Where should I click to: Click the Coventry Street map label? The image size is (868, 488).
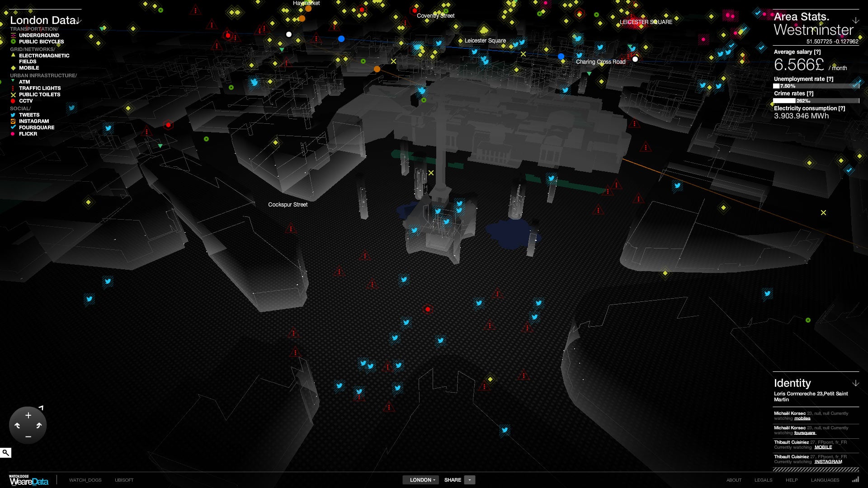coord(435,16)
